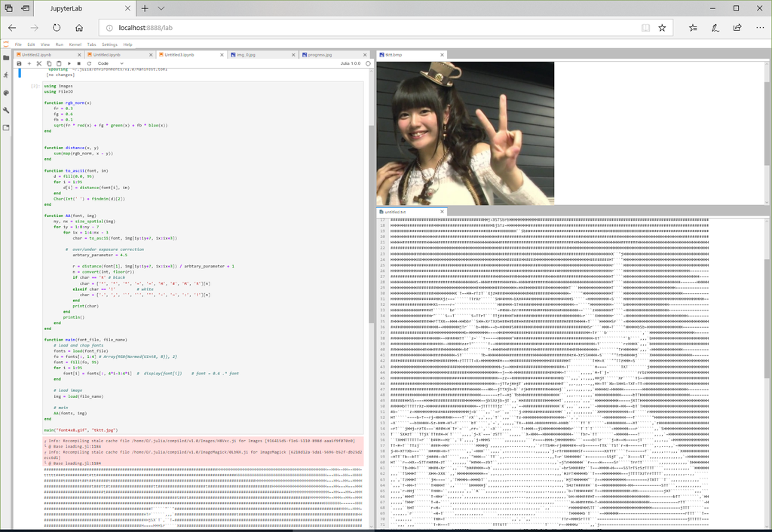
Task: Go back with the browser back arrow
Action: tap(12, 28)
